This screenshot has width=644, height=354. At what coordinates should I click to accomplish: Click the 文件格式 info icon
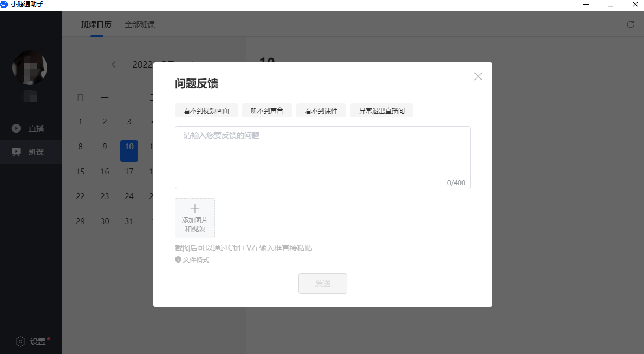click(178, 260)
